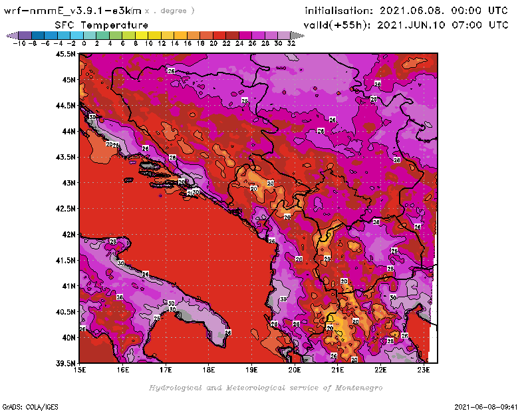Click the 2021-06-08-09:41 timestamp
532x411 pixels.
pyautogui.click(x=486, y=407)
